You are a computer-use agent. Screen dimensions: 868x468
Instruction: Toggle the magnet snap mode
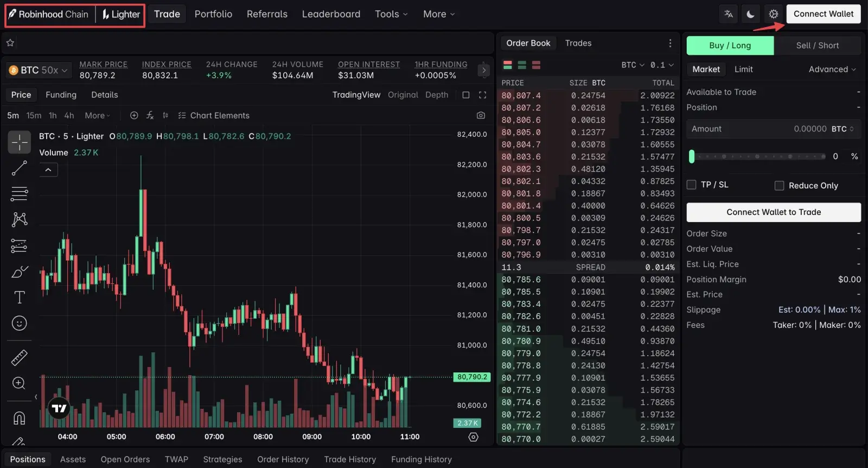[x=20, y=418]
